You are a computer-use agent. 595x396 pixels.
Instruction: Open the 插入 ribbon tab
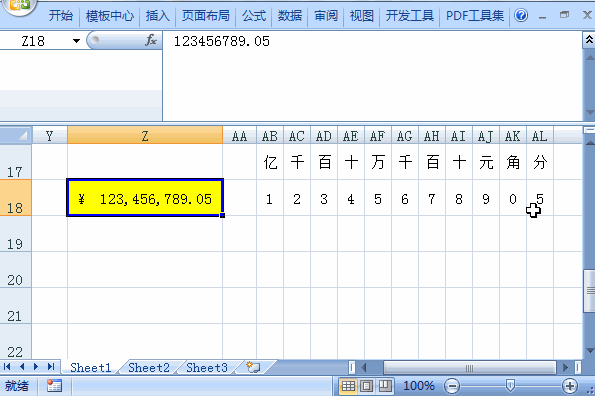point(157,16)
